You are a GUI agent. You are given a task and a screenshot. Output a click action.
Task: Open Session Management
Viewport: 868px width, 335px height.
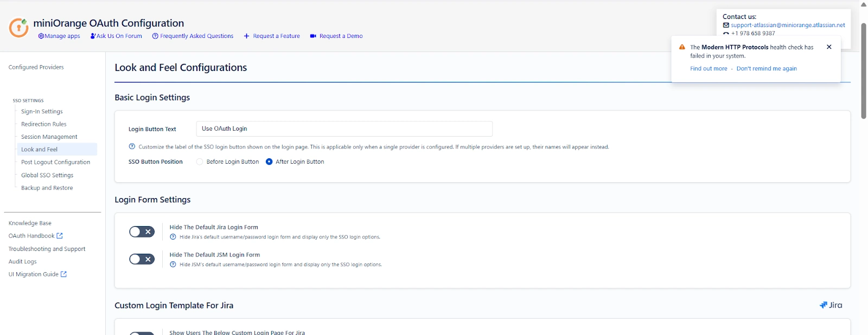coord(49,137)
